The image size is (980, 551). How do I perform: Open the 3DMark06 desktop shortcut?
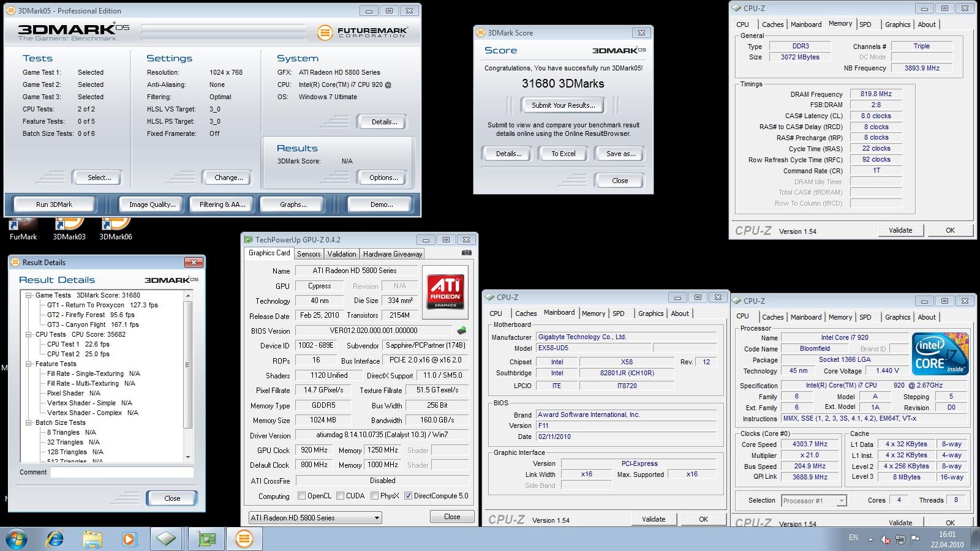(116, 228)
